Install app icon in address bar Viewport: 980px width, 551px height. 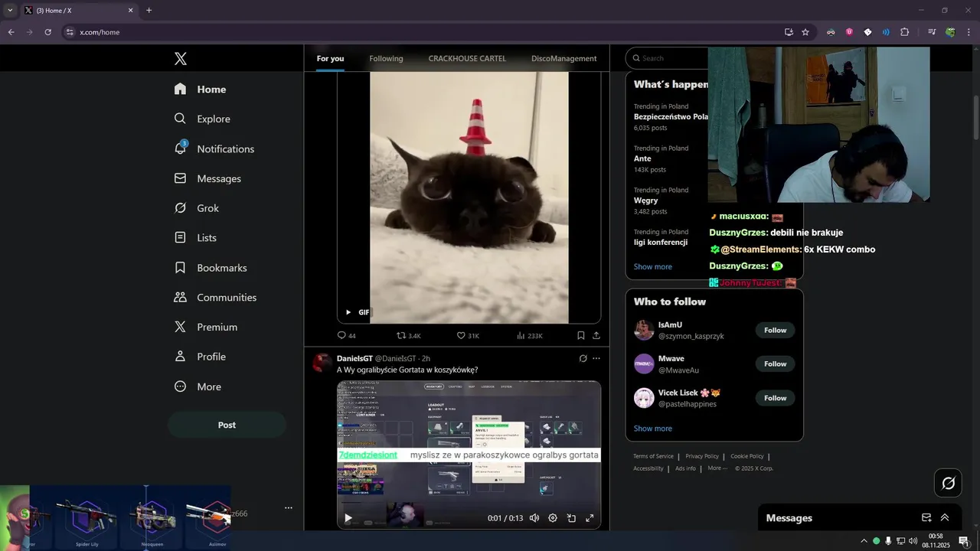789,32
